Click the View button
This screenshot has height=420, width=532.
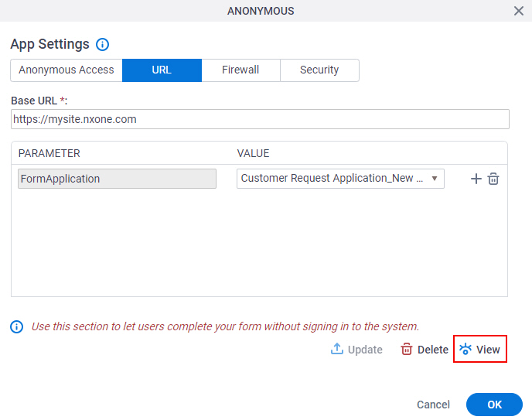pyautogui.click(x=479, y=349)
